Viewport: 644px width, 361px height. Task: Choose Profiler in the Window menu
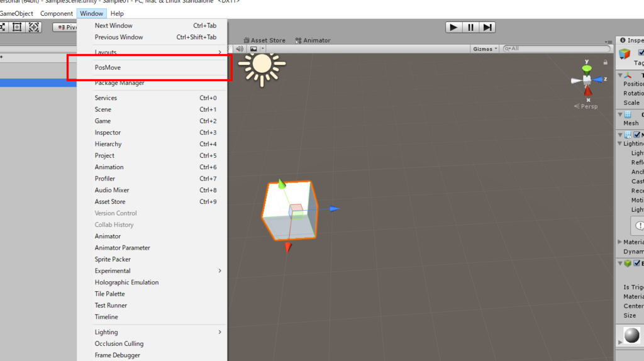pyautogui.click(x=152, y=178)
